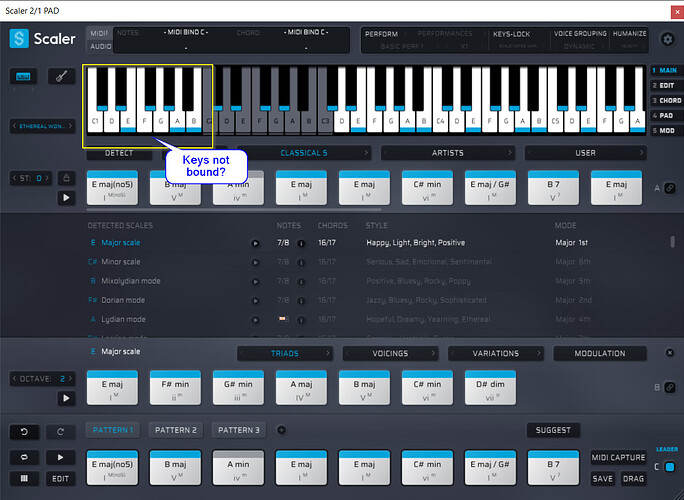This screenshot has height=500, width=684.
Task: Redo the last action
Action: [x=60, y=432]
